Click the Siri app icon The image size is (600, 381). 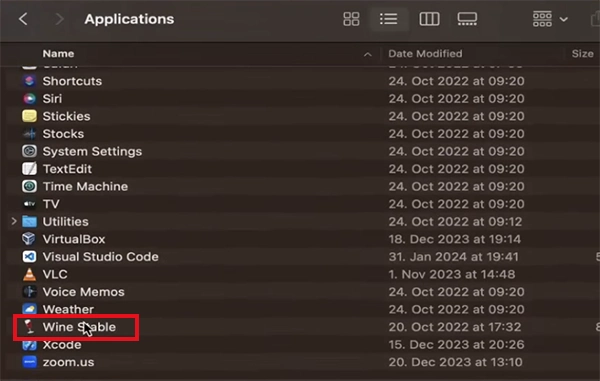pos(29,99)
